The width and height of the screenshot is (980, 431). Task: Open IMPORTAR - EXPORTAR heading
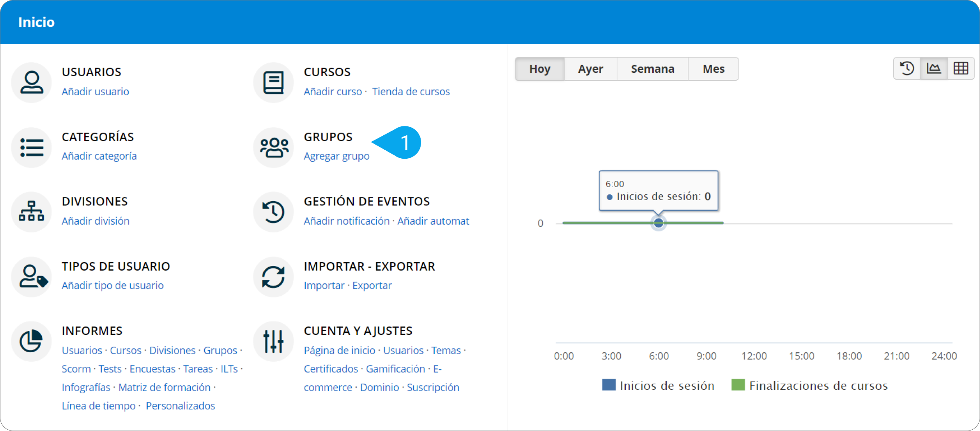(369, 266)
